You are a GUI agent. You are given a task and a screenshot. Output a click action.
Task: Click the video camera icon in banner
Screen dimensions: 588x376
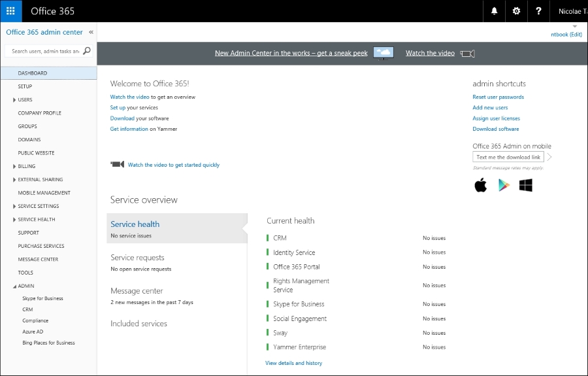click(x=468, y=53)
